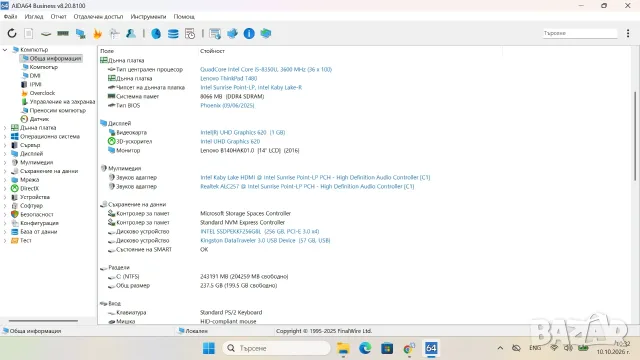Select the Тест tree item
The image size is (640, 360).
pos(26,240)
